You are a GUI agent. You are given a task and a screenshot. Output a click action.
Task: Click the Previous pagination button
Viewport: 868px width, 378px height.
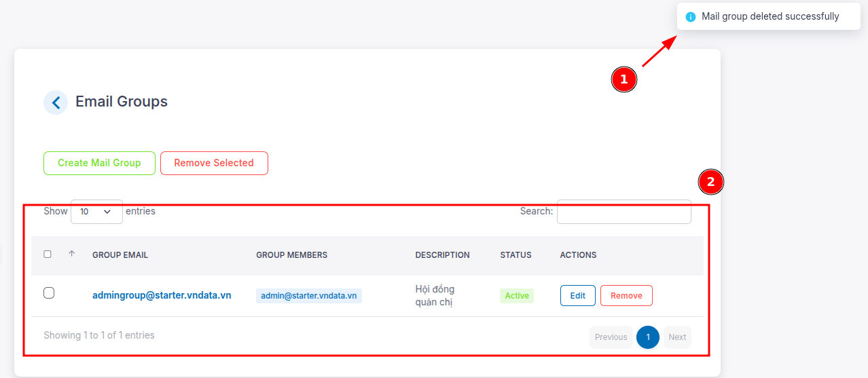tap(611, 337)
